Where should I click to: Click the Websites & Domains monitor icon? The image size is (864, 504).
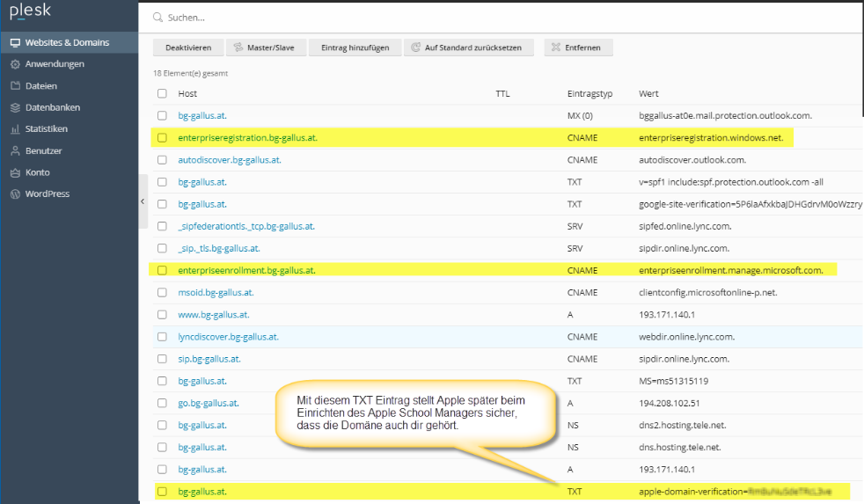click(15, 42)
